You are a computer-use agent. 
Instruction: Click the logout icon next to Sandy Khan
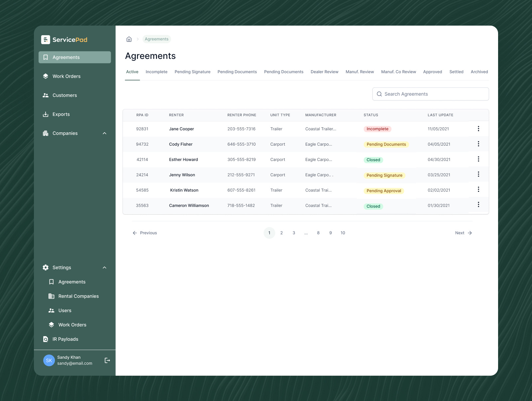pyautogui.click(x=107, y=360)
